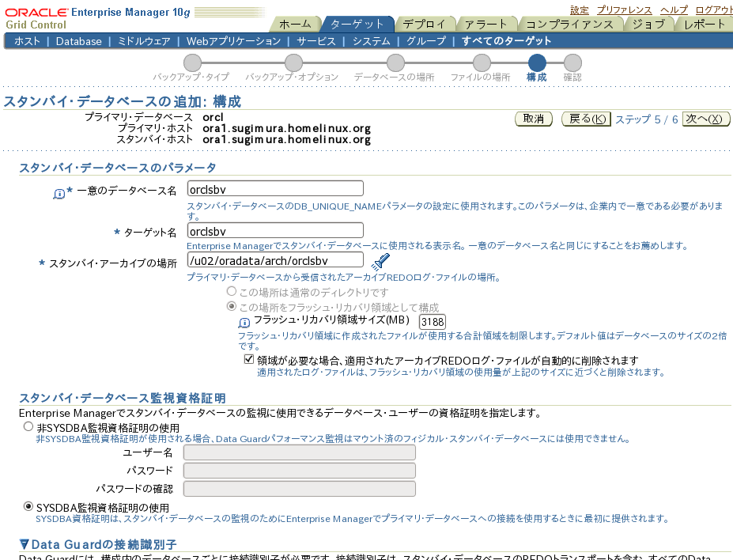The height and width of the screenshot is (560, 733).
Task: Go to ミドルウェア subtab
Action: 144,41
